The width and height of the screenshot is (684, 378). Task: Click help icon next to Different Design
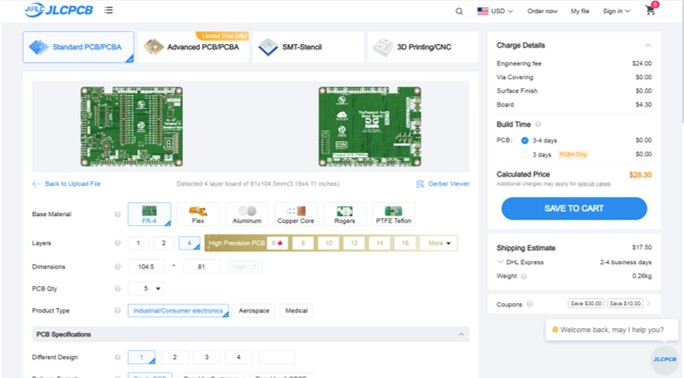(118, 357)
